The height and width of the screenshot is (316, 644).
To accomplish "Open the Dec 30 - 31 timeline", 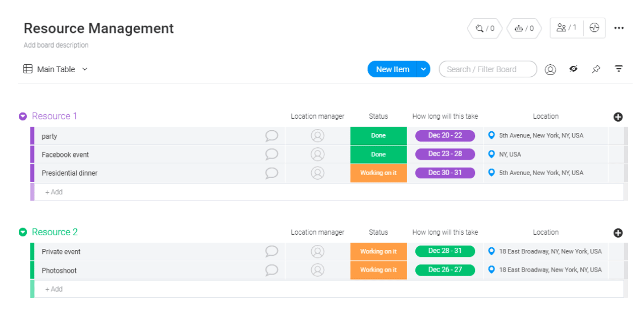I will point(445,173).
